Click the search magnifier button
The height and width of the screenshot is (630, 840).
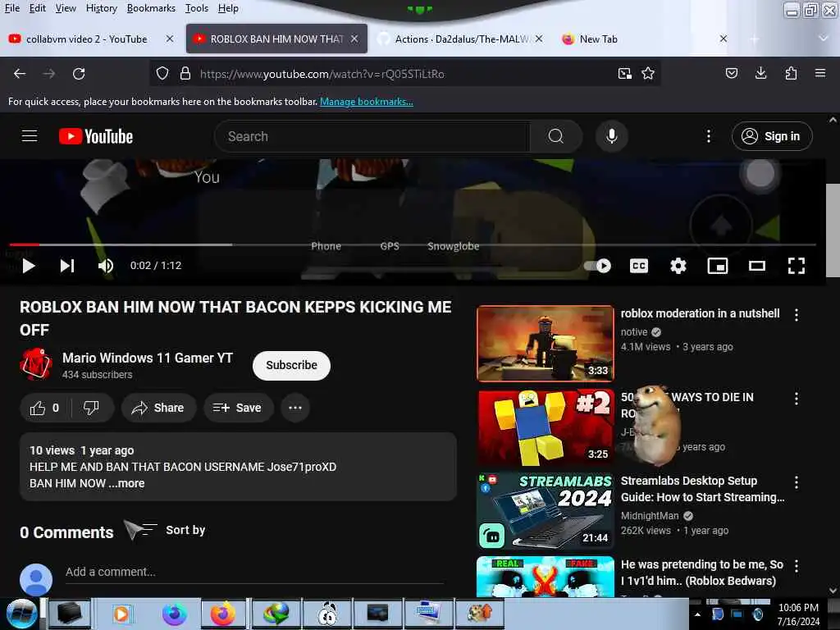pos(556,137)
